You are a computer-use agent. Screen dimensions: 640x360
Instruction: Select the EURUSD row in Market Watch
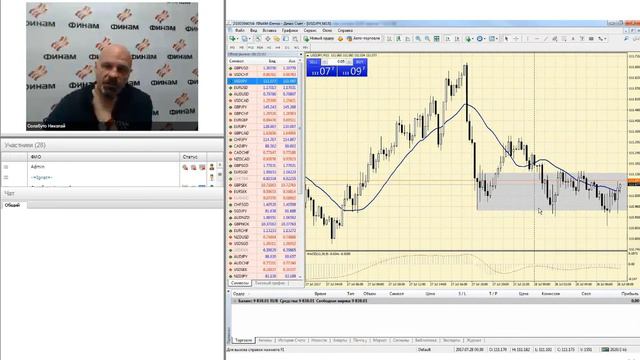(262, 88)
